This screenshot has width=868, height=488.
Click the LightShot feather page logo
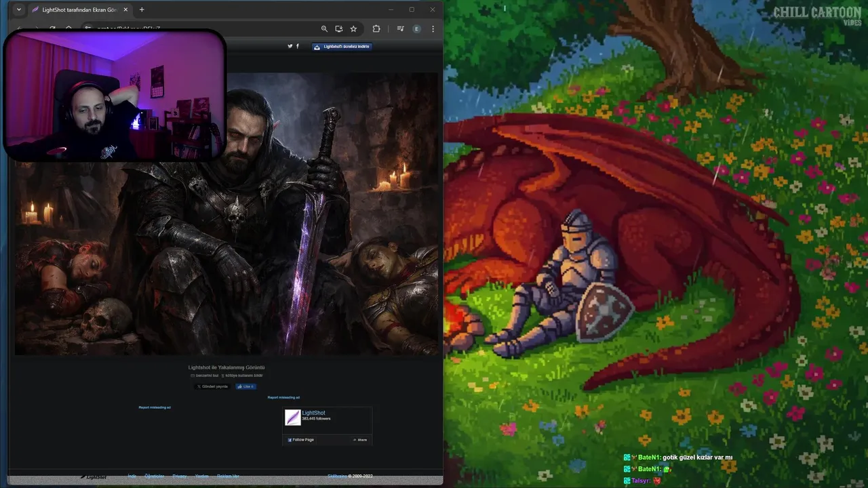point(292,418)
